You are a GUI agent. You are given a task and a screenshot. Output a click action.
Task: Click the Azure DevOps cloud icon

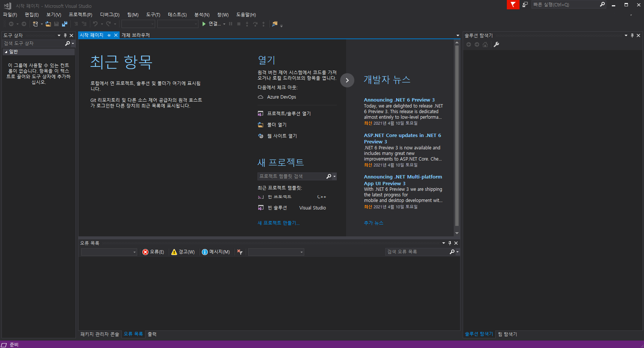click(x=261, y=97)
